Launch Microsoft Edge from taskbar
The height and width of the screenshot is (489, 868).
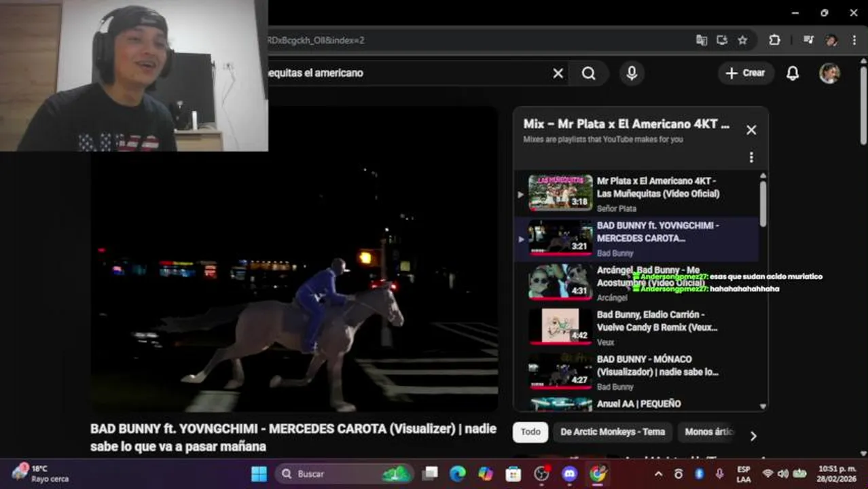tap(458, 473)
